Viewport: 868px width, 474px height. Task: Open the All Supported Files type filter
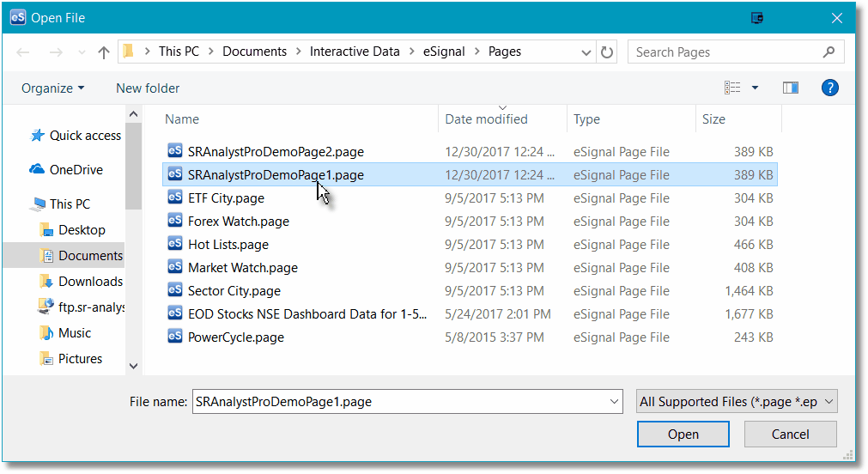(x=737, y=402)
